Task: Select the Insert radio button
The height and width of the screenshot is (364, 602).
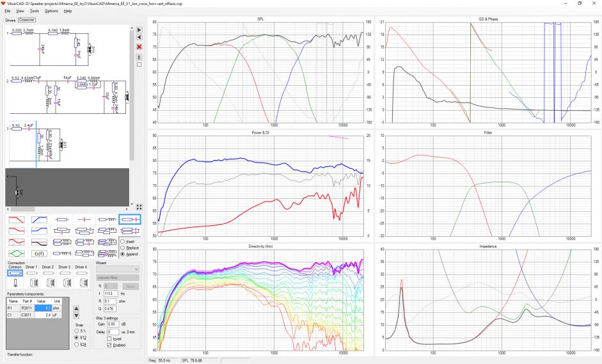Action: pyautogui.click(x=123, y=242)
